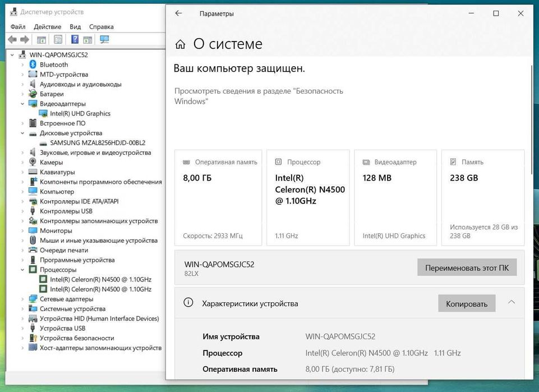Image resolution: width=539 pixels, height=392 pixels.
Task: Select Компоненты программного обеспечения item
Action: (101, 182)
